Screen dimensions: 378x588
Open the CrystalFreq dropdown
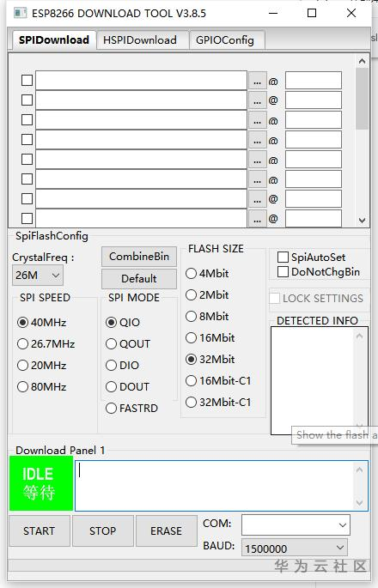click(38, 276)
